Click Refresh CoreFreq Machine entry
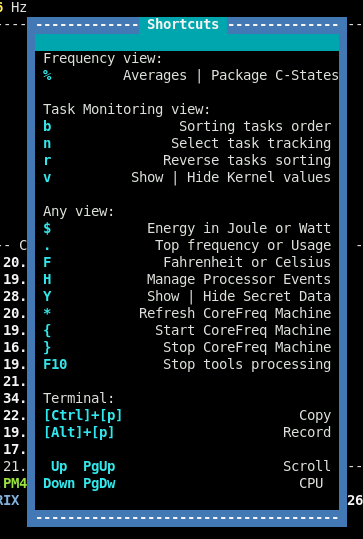The image size is (363, 539). pyautogui.click(x=187, y=314)
